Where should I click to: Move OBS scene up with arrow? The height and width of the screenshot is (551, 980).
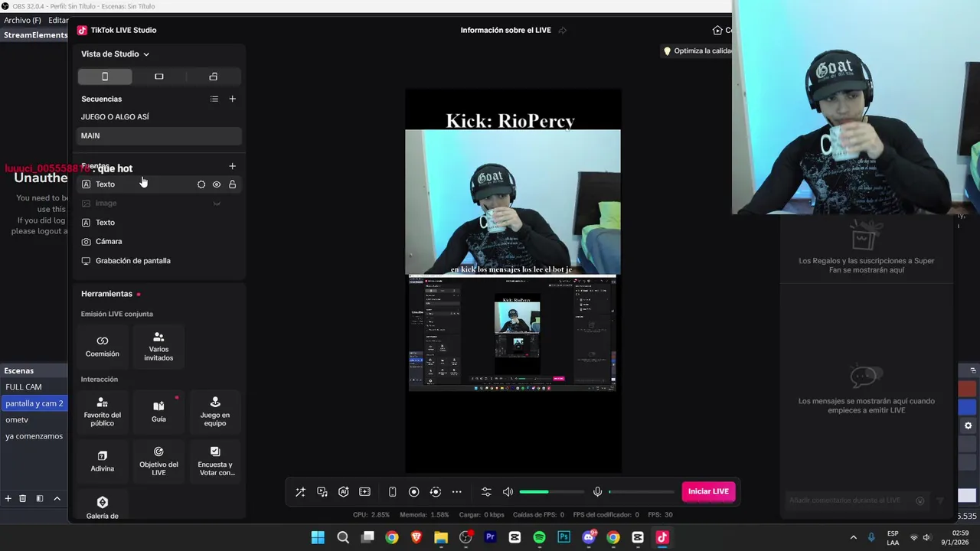coord(57,498)
